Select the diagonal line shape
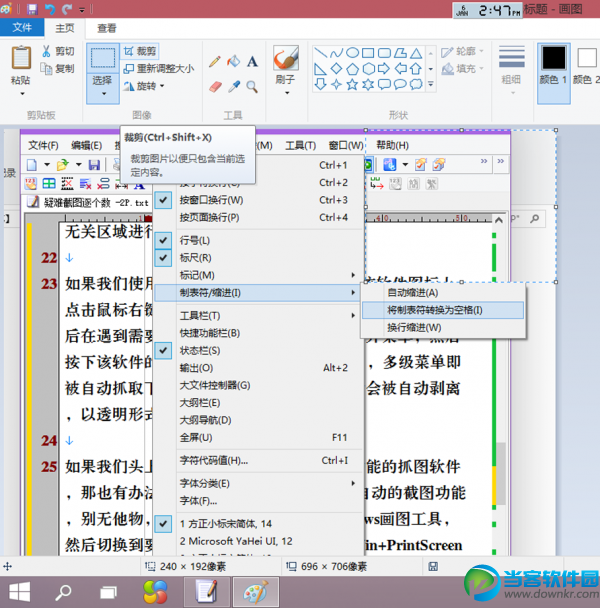The image size is (600, 608). pos(320,52)
